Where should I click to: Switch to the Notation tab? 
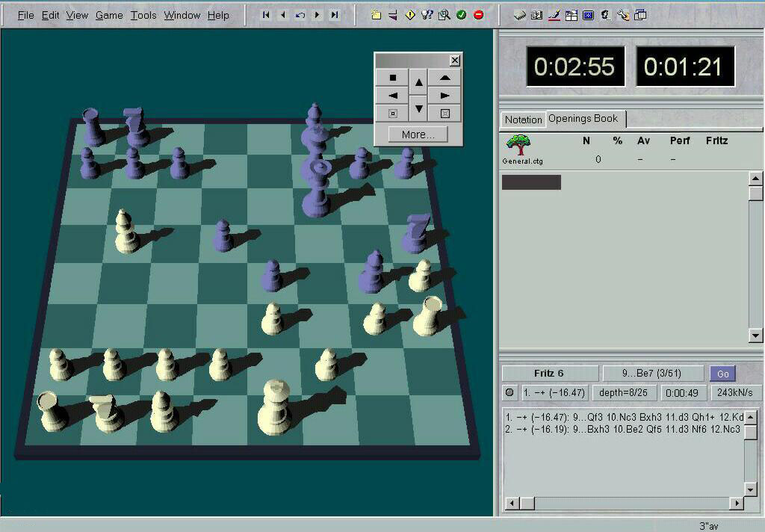(x=523, y=120)
